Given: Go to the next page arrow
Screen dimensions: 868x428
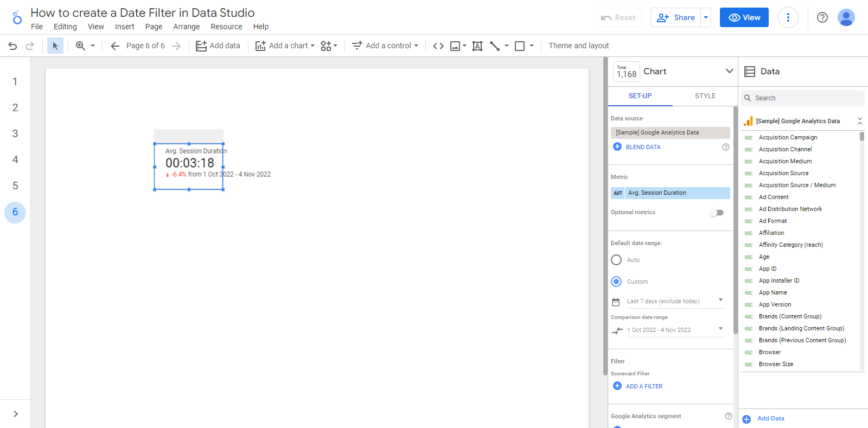Looking at the screenshot, I should click(x=176, y=46).
